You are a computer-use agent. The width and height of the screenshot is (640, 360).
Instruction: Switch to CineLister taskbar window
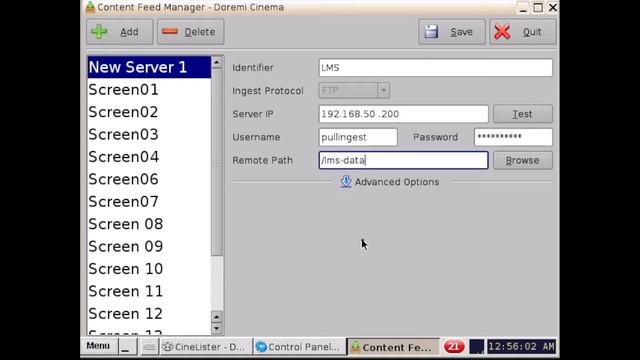pyautogui.click(x=205, y=347)
